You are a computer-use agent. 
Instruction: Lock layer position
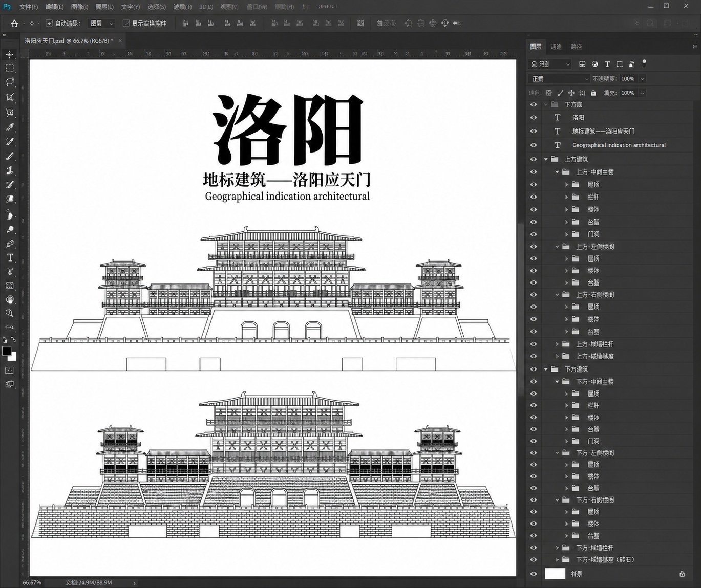tap(571, 93)
